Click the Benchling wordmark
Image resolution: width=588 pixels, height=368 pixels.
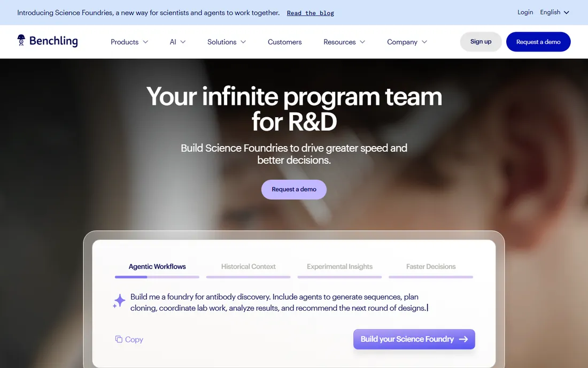(53, 41)
